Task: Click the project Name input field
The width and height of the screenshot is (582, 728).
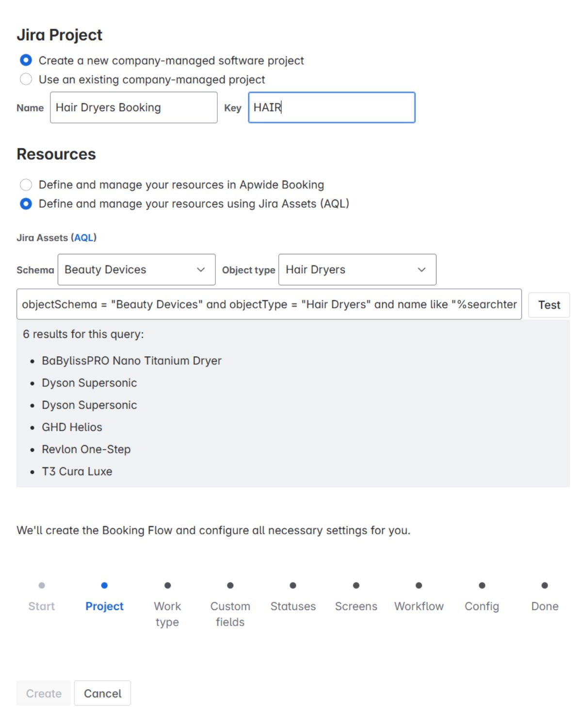Action: pyautogui.click(x=133, y=107)
